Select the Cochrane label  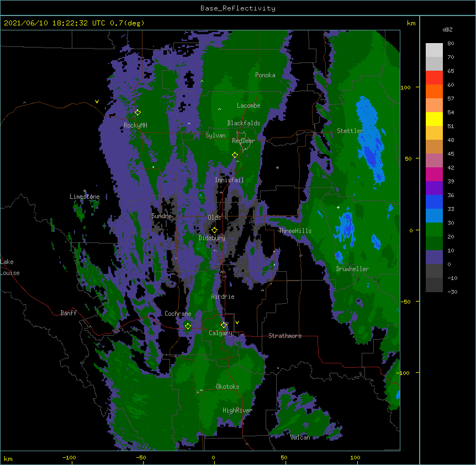pos(178,314)
